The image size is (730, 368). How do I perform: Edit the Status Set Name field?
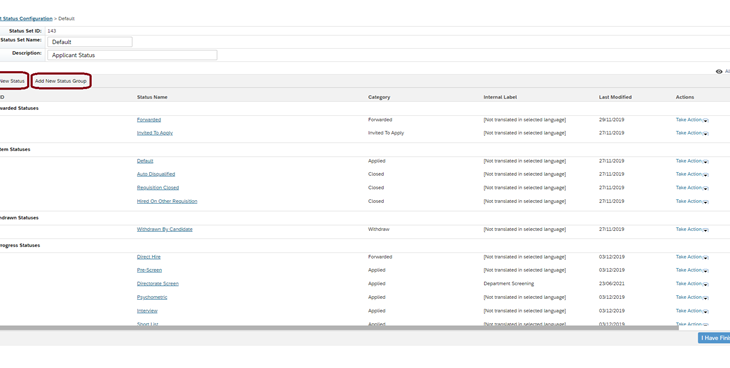90,42
